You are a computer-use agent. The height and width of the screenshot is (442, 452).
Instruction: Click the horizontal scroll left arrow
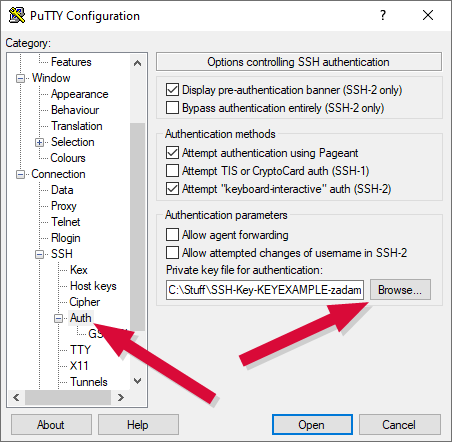pos(16,397)
